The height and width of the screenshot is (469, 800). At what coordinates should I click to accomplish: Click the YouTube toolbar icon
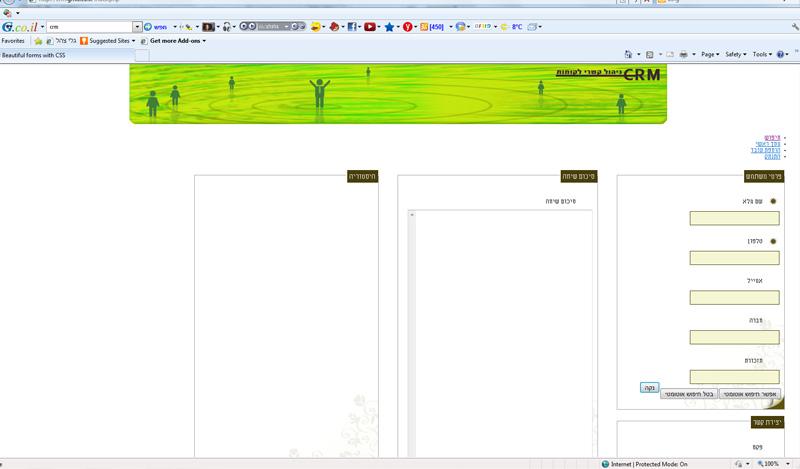(370, 27)
